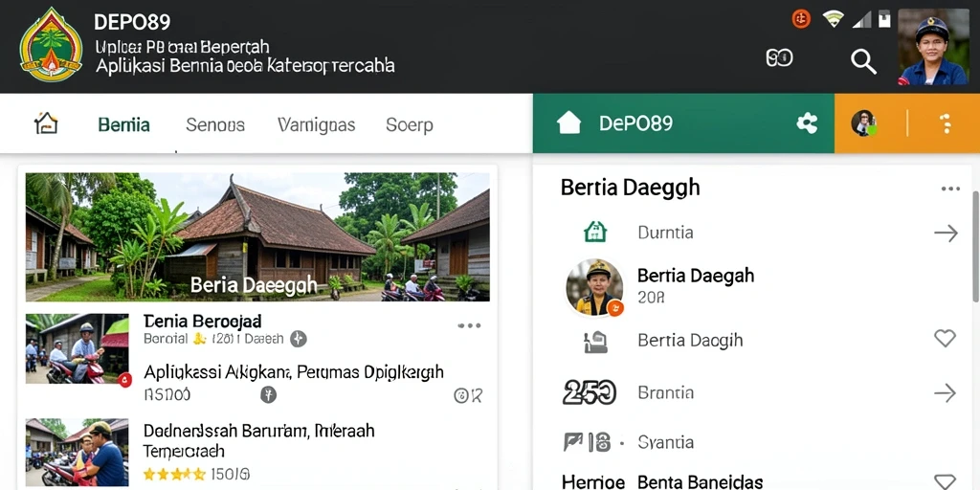Open the Dednerdssah Baruram Mleraah article title
The height and width of the screenshot is (490, 980).
(258, 440)
